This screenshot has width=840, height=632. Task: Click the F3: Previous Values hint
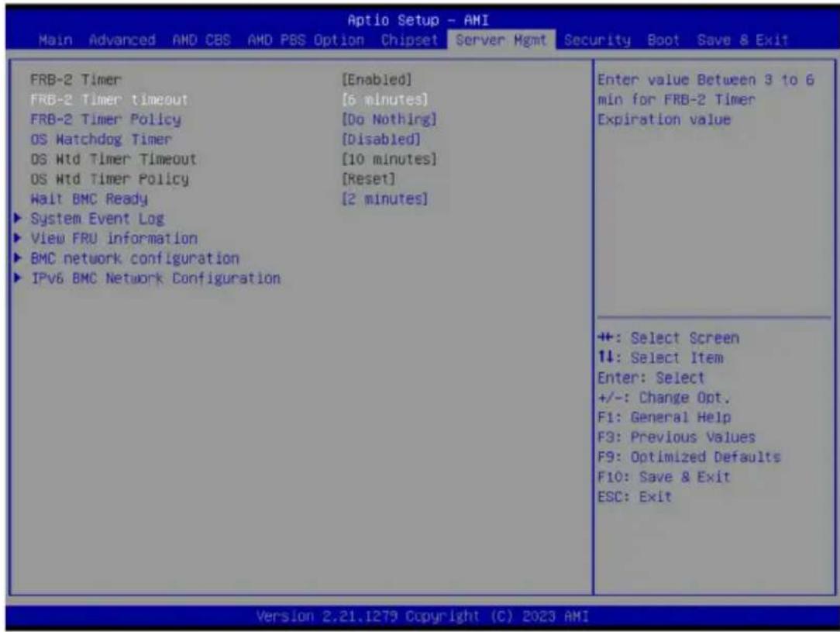coord(676,437)
